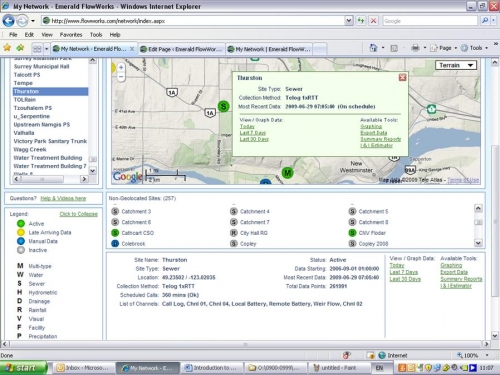Open the Favorites menu
Screen dimensions: 500x375
71,35
